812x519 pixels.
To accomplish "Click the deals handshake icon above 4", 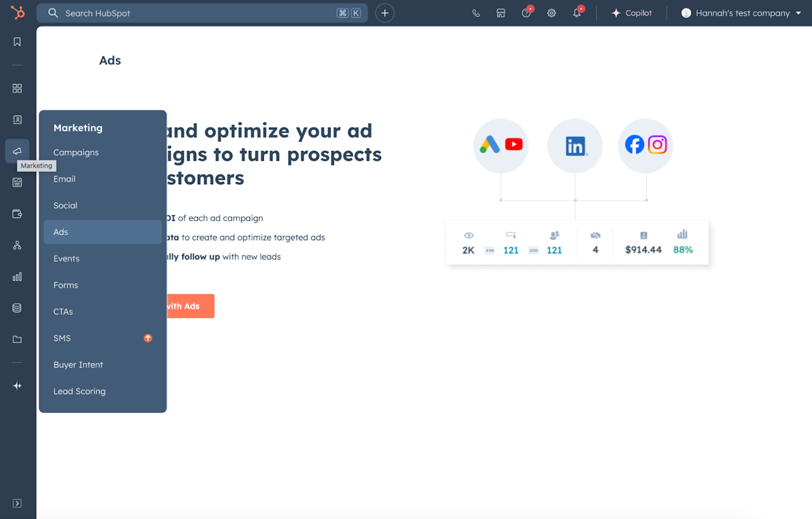I will 595,235.
